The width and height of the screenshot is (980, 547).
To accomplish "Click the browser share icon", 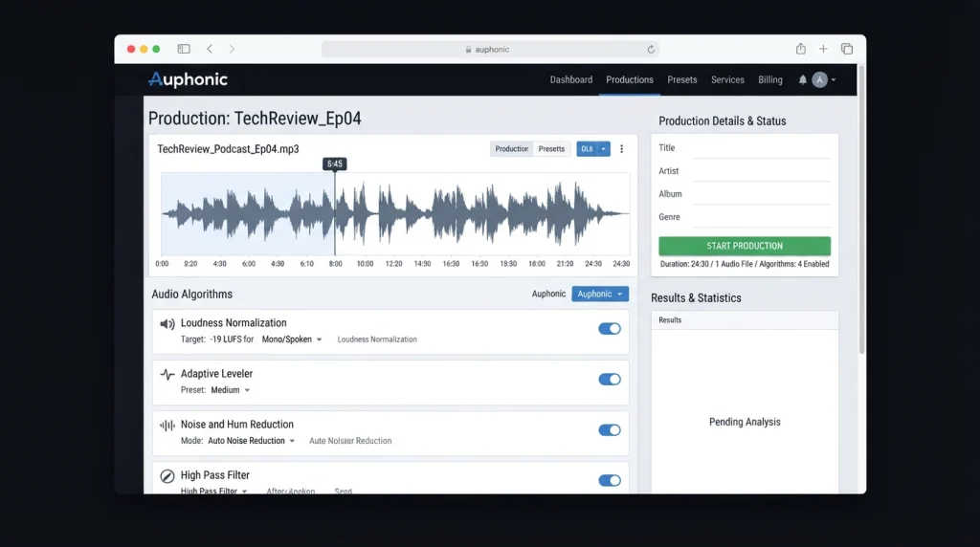I will pos(801,49).
